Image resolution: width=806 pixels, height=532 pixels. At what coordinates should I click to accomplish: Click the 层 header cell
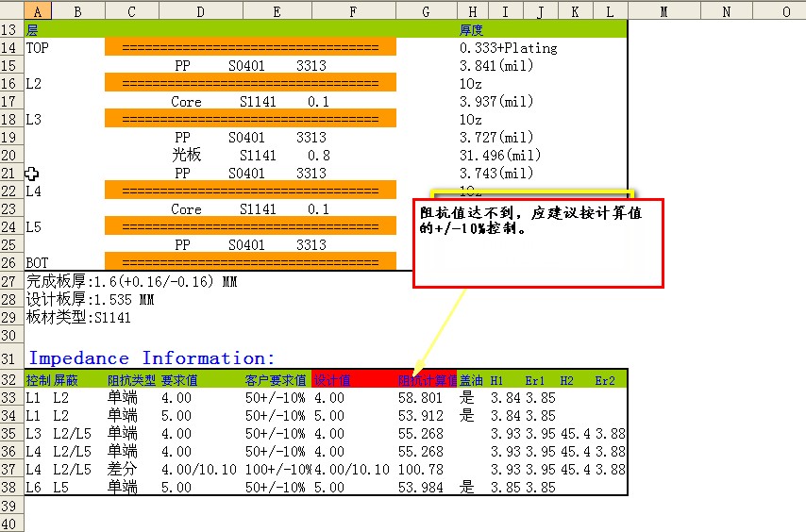point(32,30)
